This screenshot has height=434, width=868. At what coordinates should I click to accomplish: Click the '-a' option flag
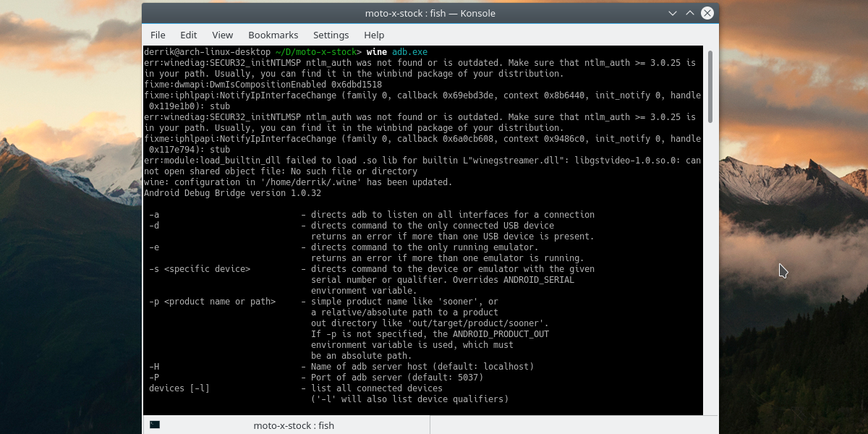point(154,215)
